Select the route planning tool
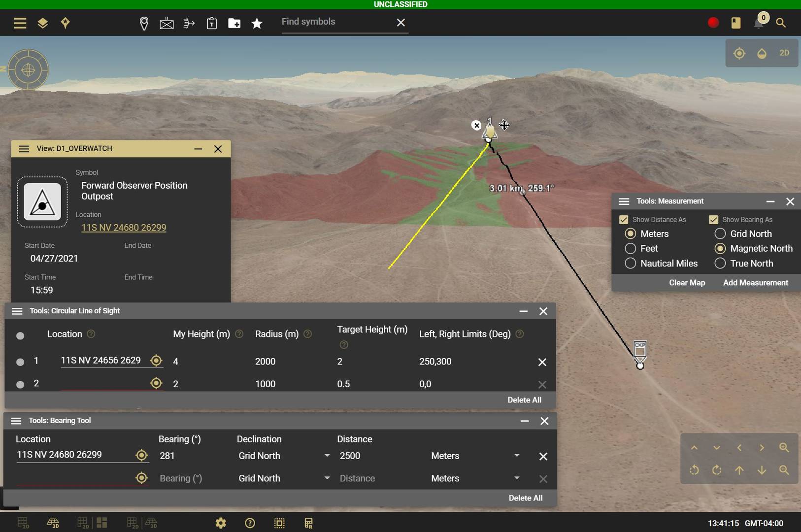Image resolution: width=801 pixels, height=532 pixels. (x=189, y=23)
